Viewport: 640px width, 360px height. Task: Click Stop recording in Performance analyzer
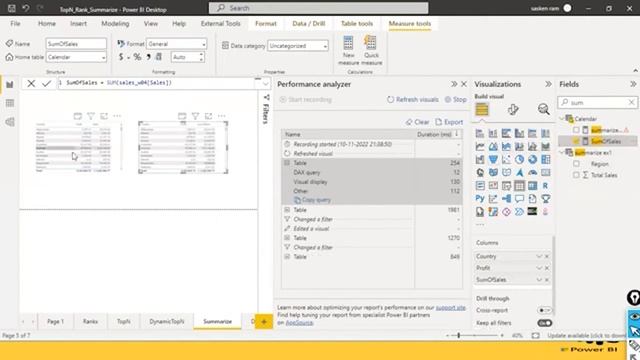[456, 100]
